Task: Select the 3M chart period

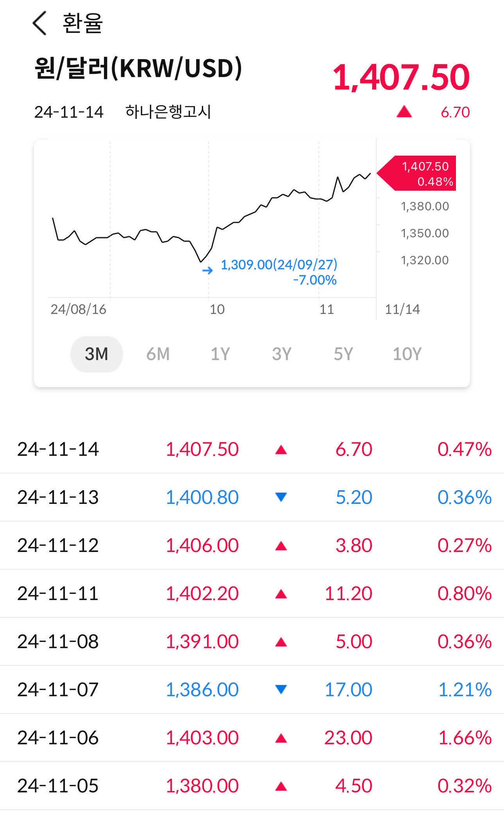Action: [96, 354]
